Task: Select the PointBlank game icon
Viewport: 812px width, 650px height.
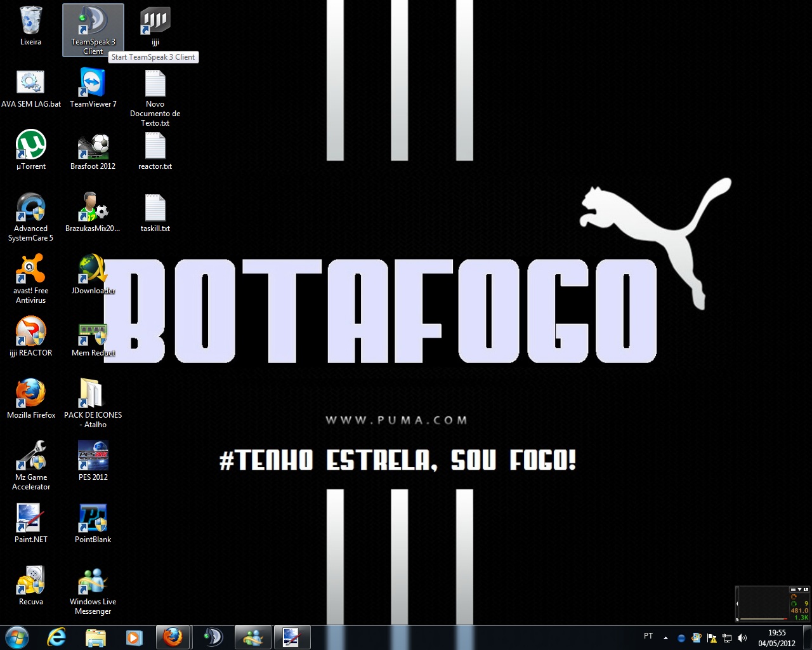Action: (x=93, y=519)
